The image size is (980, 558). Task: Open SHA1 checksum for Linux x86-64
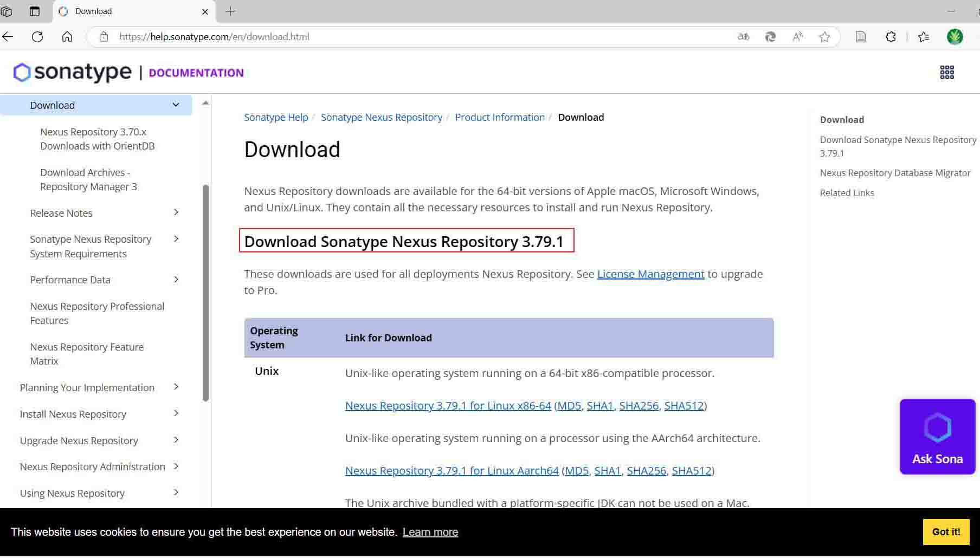pos(600,406)
